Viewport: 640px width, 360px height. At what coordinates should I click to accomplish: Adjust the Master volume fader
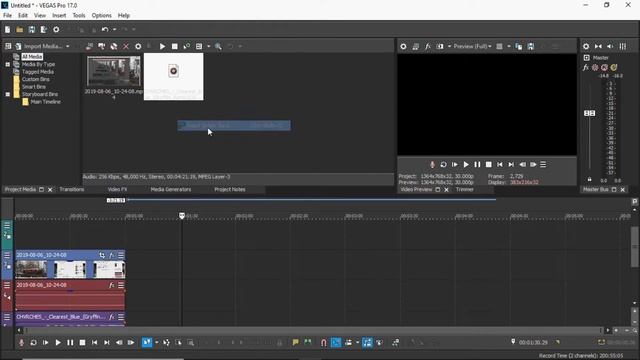coord(589,113)
